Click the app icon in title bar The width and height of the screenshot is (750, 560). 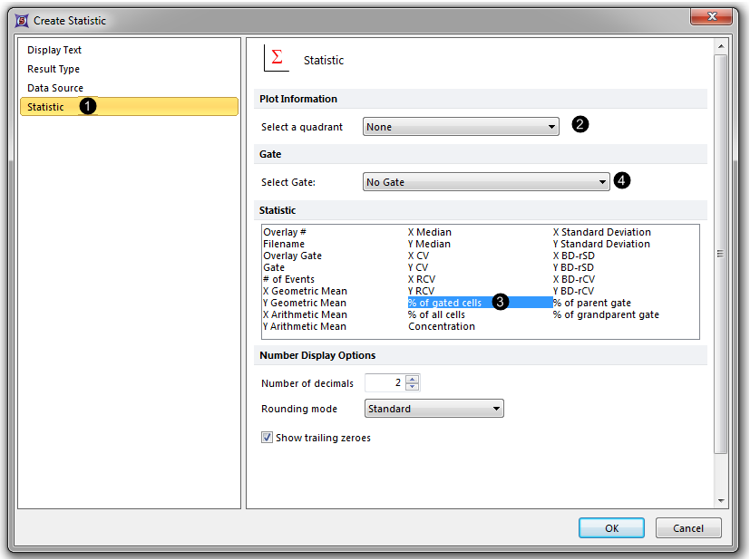[22, 20]
